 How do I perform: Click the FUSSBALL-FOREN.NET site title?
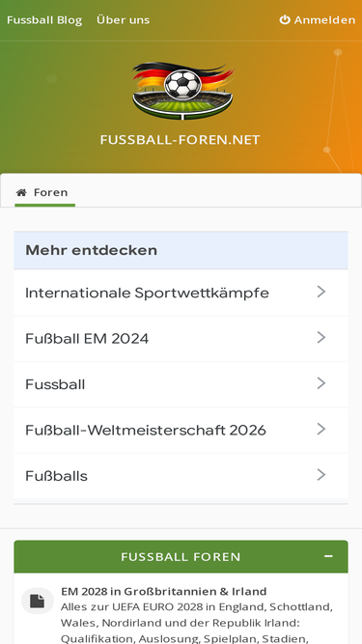point(181,140)
